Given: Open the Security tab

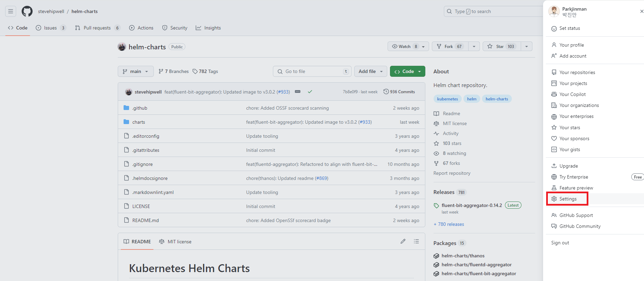Looking at the screenshot, I should tap(175, 28).
